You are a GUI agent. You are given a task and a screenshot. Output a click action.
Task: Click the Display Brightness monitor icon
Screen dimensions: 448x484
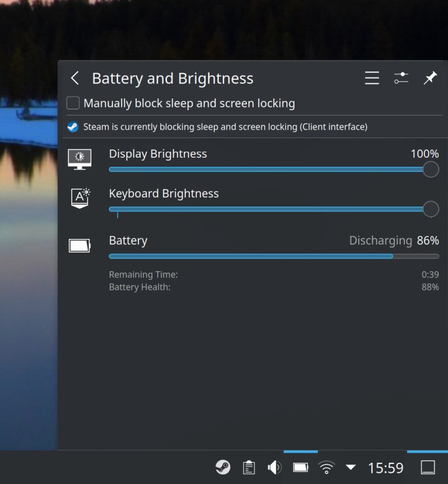80,159
